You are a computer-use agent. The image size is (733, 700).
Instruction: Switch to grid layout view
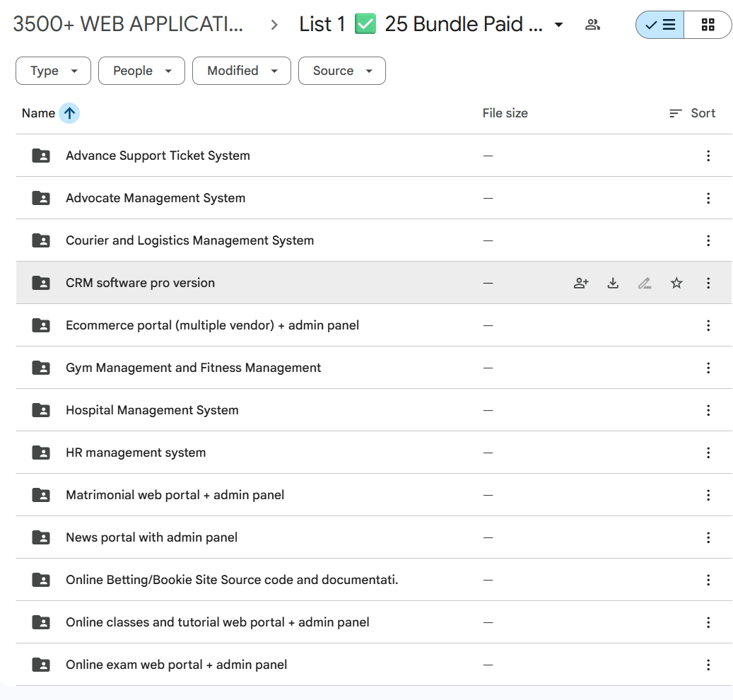[x=708, y=25]
